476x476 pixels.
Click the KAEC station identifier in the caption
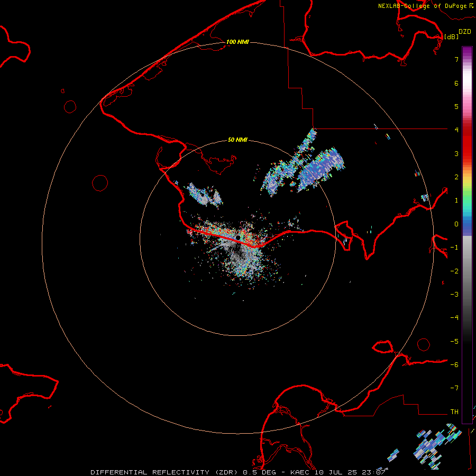300,472
